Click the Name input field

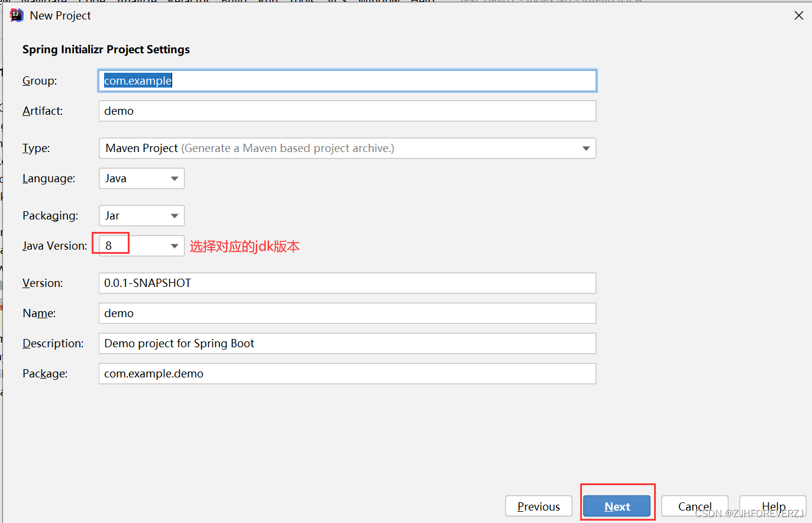347,313
